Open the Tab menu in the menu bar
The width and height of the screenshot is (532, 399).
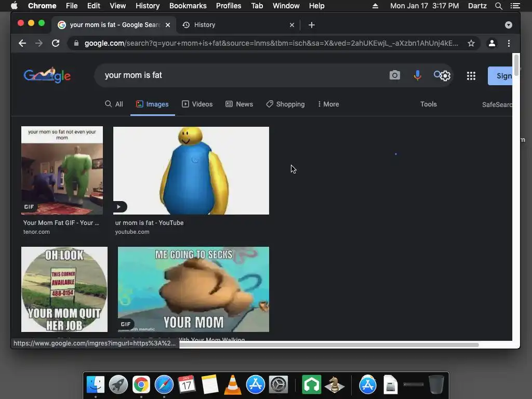(257, 6)
